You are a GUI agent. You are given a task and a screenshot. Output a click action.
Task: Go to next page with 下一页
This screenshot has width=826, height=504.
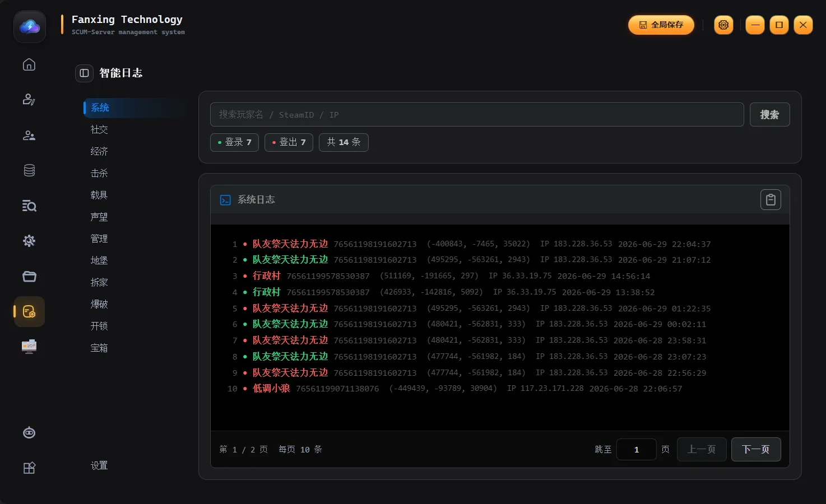coord(756,449)
